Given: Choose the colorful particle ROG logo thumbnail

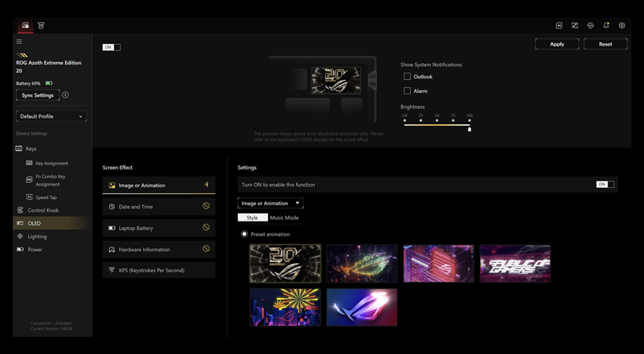Looking at the screenshot, I should coord(362,263).
